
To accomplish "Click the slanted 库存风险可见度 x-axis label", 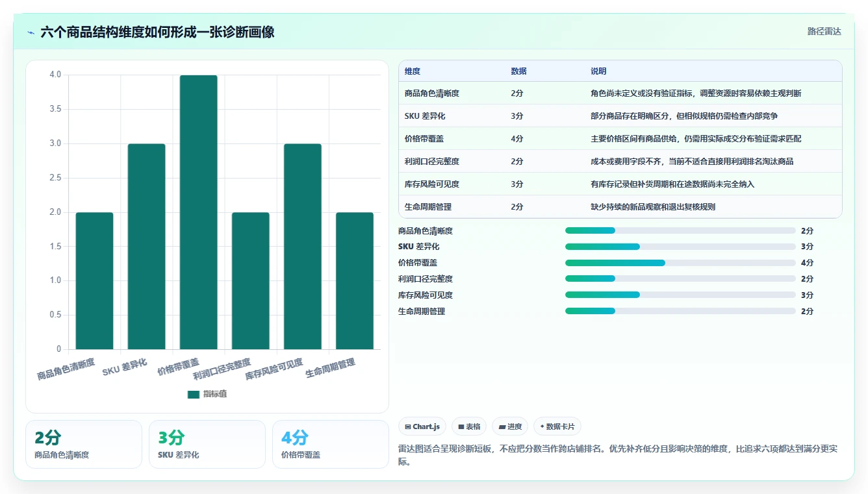I will tap(274, 369).
